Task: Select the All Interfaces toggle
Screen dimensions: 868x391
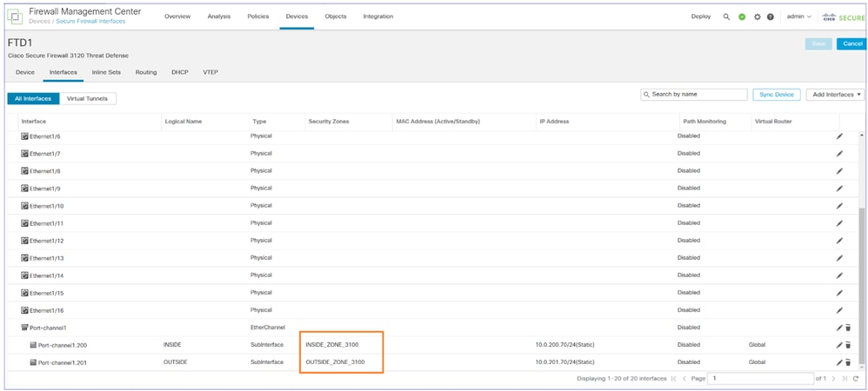Action: click(33, 98)
